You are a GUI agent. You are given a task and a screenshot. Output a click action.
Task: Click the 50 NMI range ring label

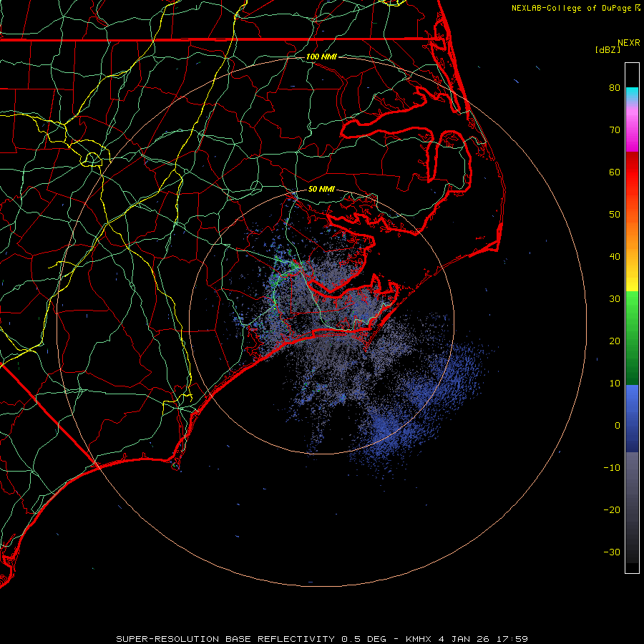(x=321, y=190)
